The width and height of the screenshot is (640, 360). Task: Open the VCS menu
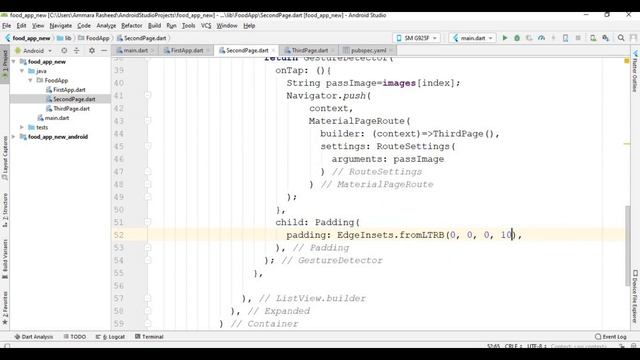[206, 26]
